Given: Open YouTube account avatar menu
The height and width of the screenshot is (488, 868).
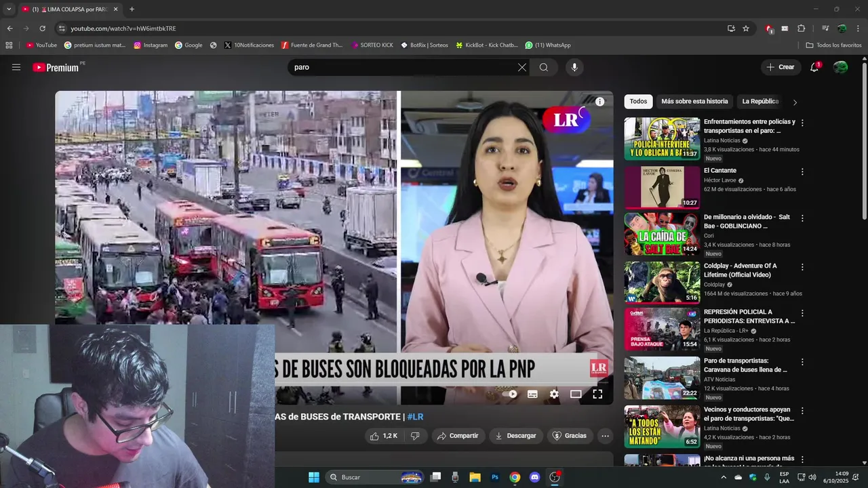Looking at the screenshot, I should pos(840,67).
